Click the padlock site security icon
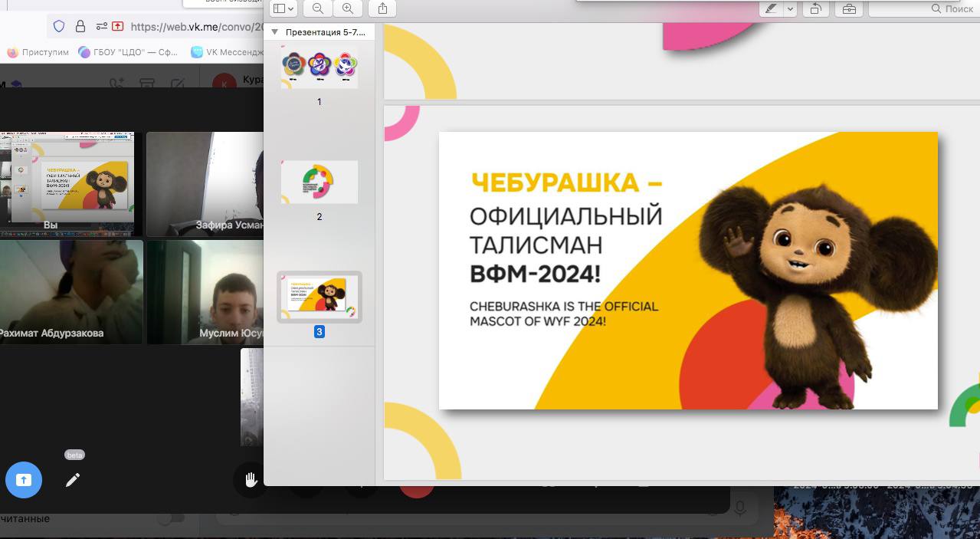 tap(80, 26)
